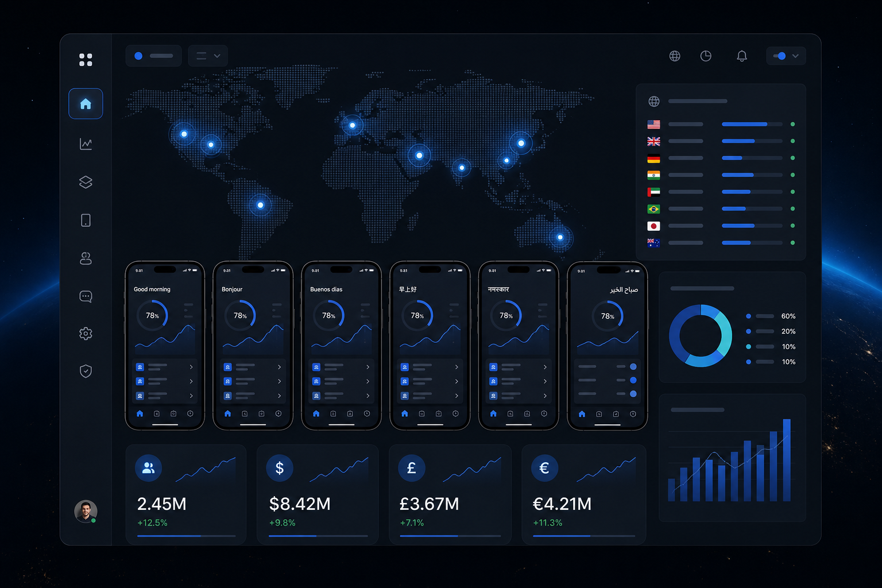882x588 pixels.
Task: Click the map hotspot over South America
Action: tap(260, 205)
